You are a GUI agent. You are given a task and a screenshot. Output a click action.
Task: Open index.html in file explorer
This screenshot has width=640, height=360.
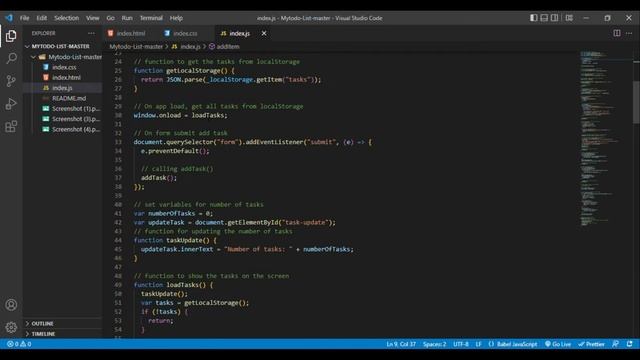pyautogui.click(x=66, y=78)
